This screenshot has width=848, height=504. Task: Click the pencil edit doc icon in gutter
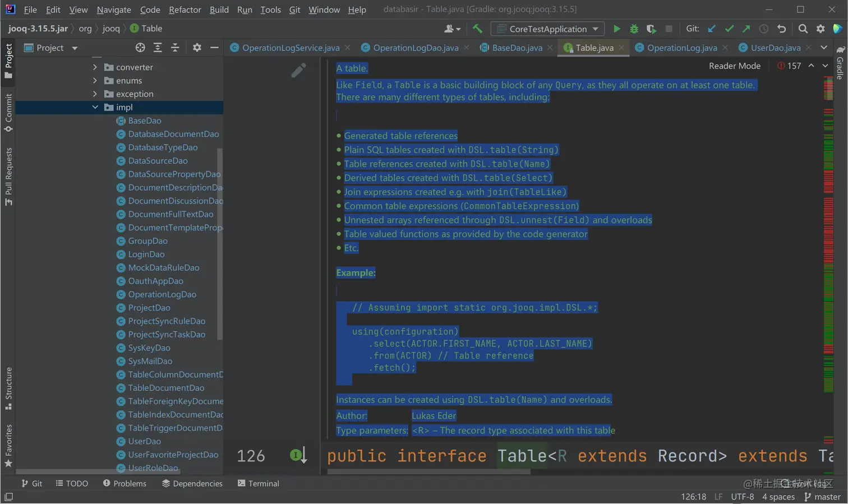coord(298,70)
